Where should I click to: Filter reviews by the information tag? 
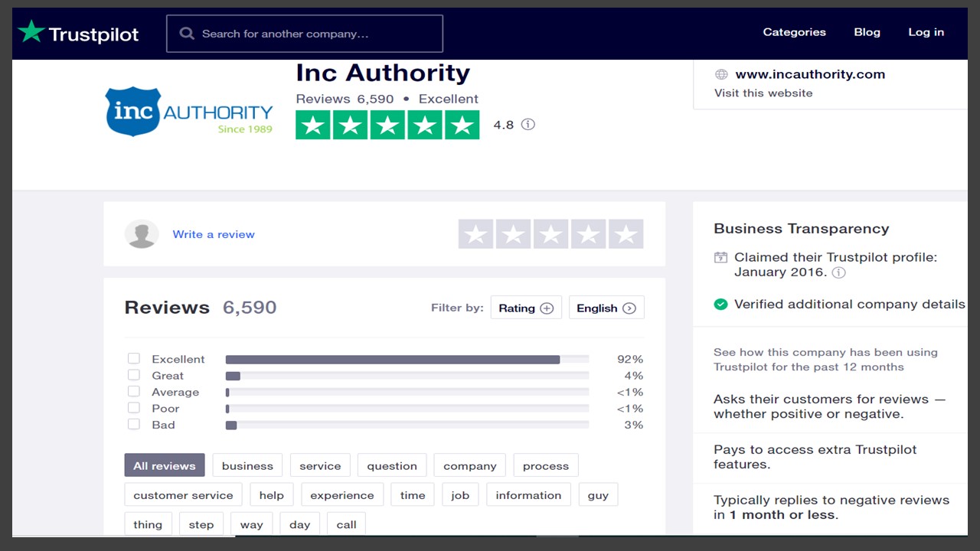coord(528,495)
